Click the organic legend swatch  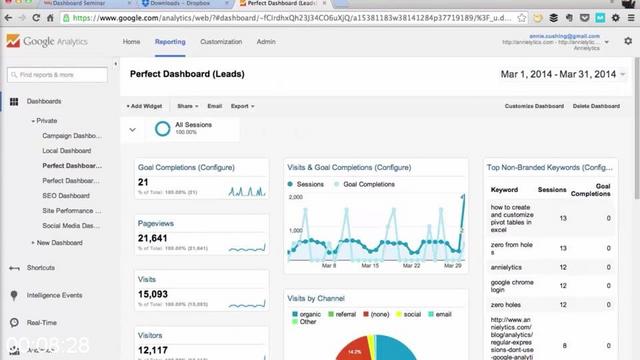295,314
